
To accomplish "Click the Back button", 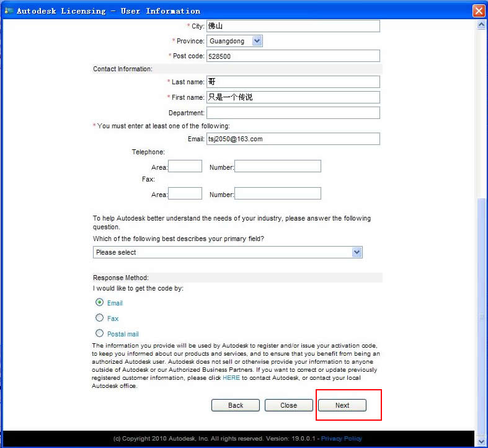I will [x=235, y=405].
